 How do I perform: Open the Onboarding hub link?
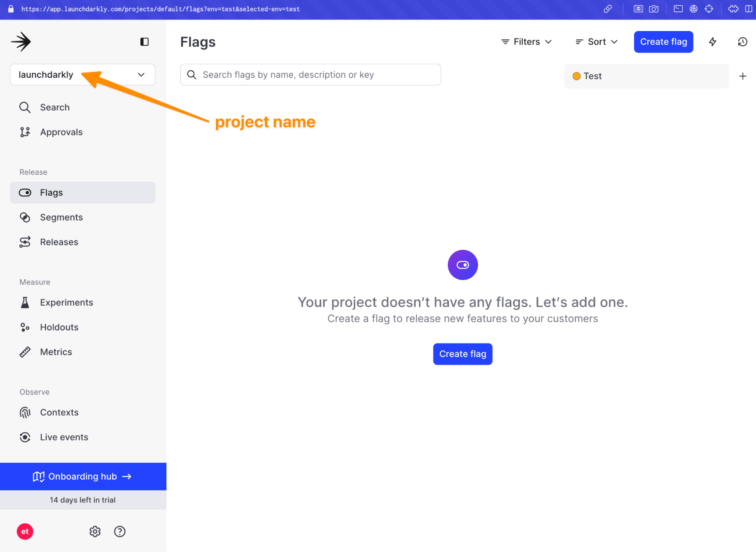coord(83,476)
